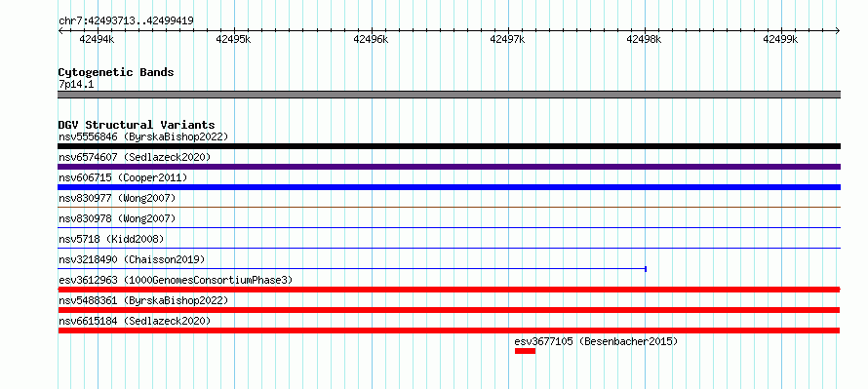Select the nsv3218490 thin blue variant line
This screenshot has width=868, height=389.
click(352, 269)
